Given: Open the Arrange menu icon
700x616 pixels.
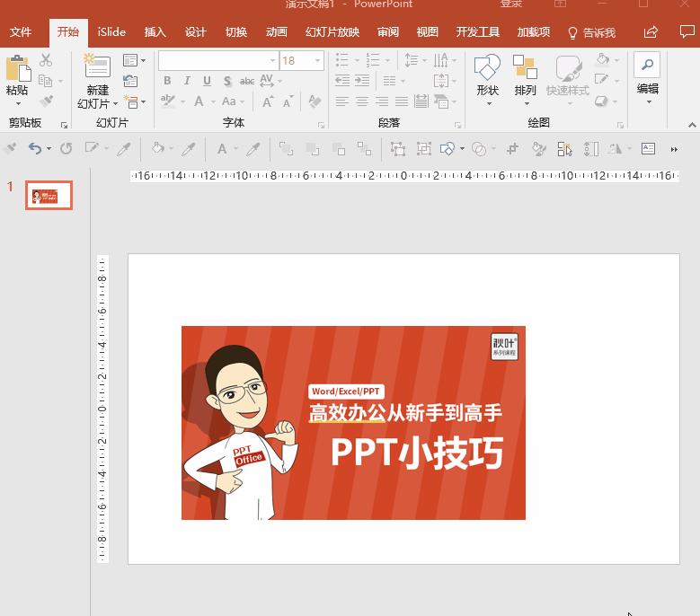Looking at the screenshot, I should (525, 68).
